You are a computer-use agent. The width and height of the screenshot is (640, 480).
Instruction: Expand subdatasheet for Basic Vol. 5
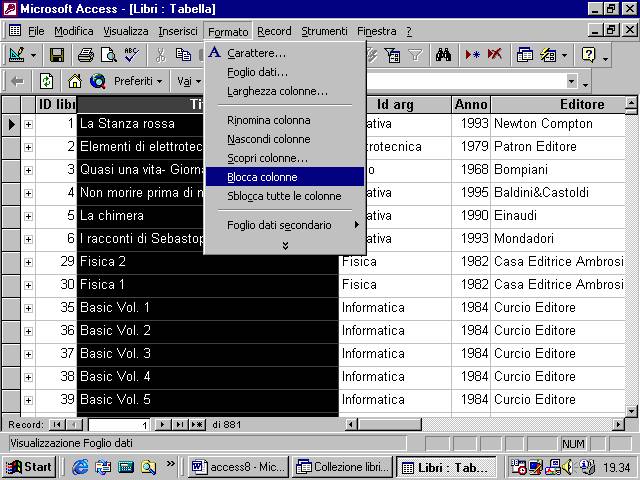tap(28, 400)
